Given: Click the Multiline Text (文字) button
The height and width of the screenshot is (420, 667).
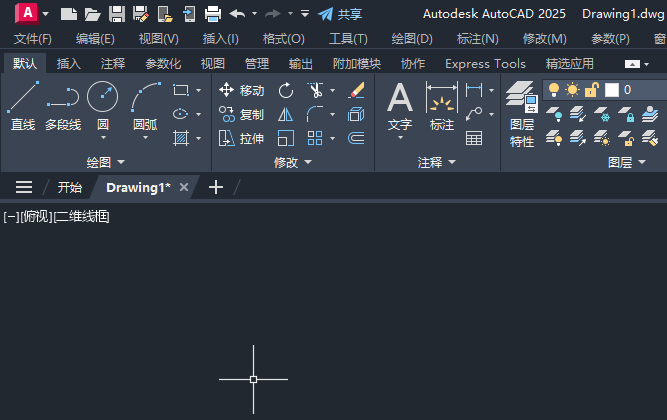Looking at the screenshot, I should pos(400,106).
